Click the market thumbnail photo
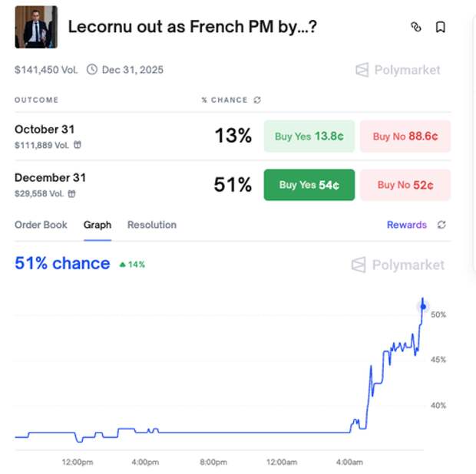Image resolution: width=476 pixels, height=474 pixels. coord(36,27)
